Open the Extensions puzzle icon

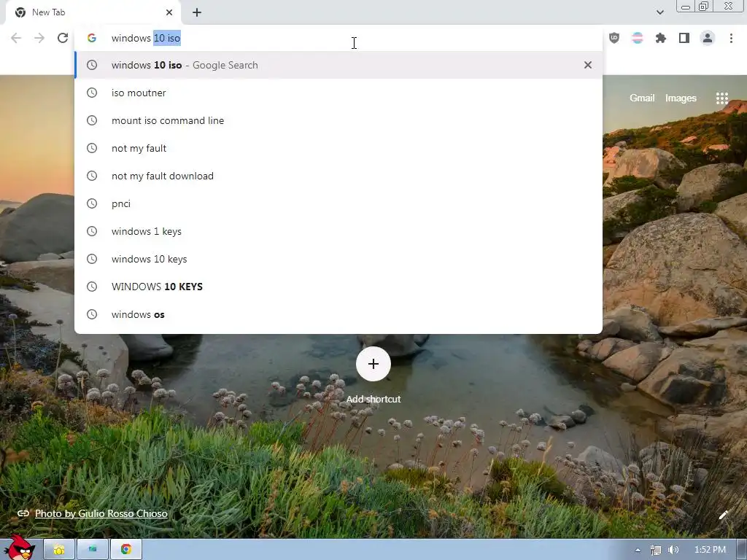click(x=661, y=38)
